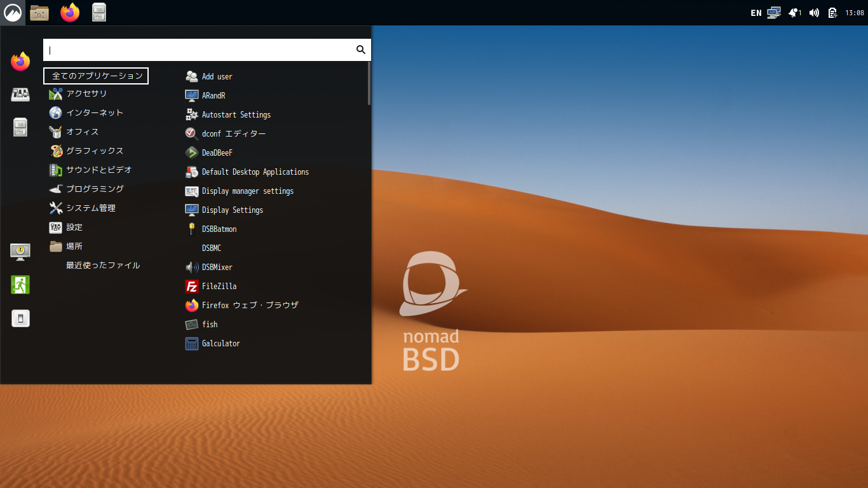Click the application list scrollbar

pyautogui.click(x=369, y=83)
